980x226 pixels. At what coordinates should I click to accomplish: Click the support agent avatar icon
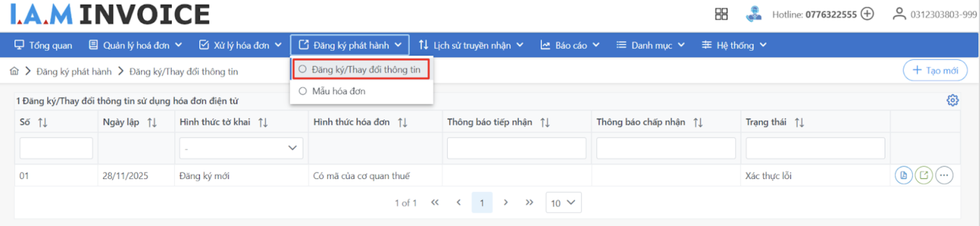754,14
